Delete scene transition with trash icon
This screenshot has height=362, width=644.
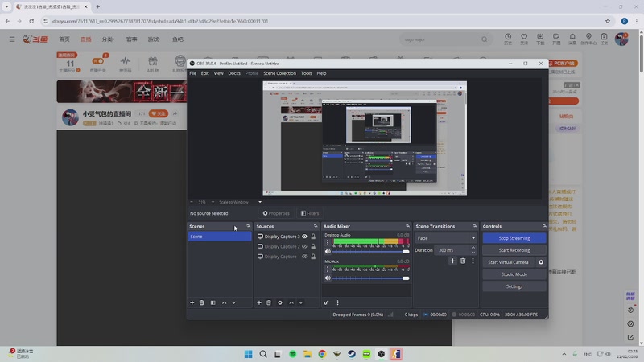[463, 261]
